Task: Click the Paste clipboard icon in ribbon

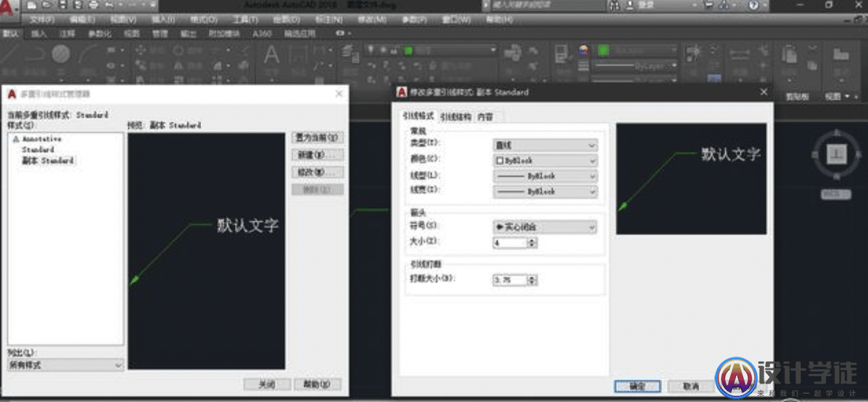Action: (x=790, y=56)
